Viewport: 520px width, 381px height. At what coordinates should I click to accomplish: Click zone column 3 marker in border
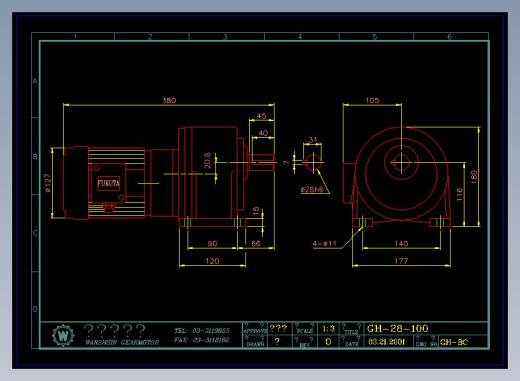pos(225,36)
